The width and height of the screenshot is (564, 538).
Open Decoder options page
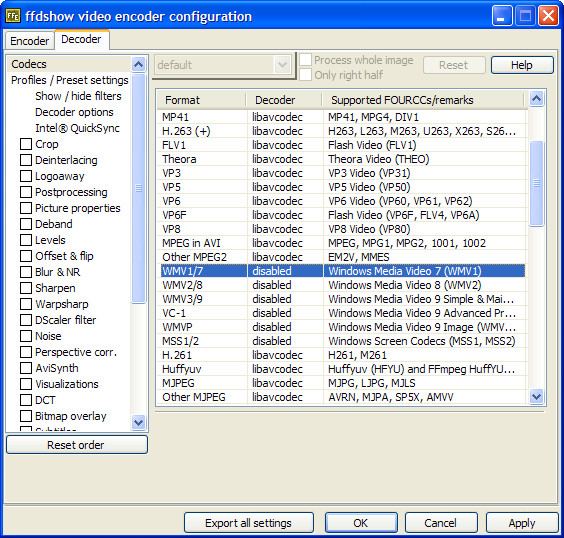pyautogui.click(x=74, y=112)
